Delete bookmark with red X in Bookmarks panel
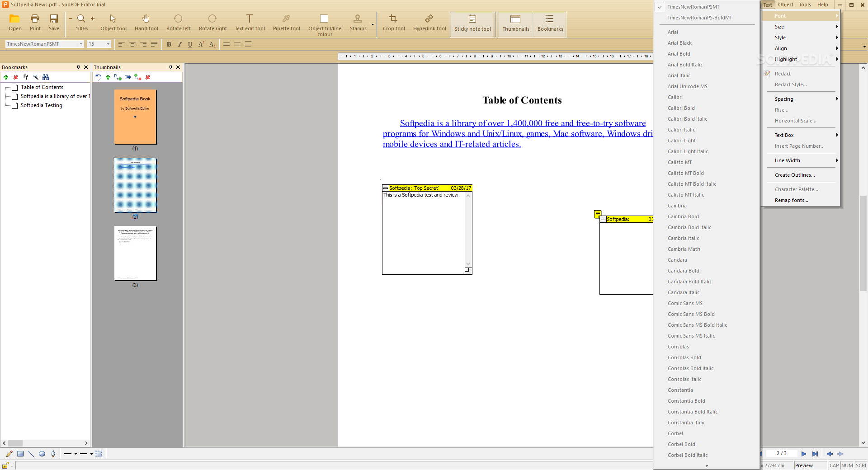 coord(16,77)
